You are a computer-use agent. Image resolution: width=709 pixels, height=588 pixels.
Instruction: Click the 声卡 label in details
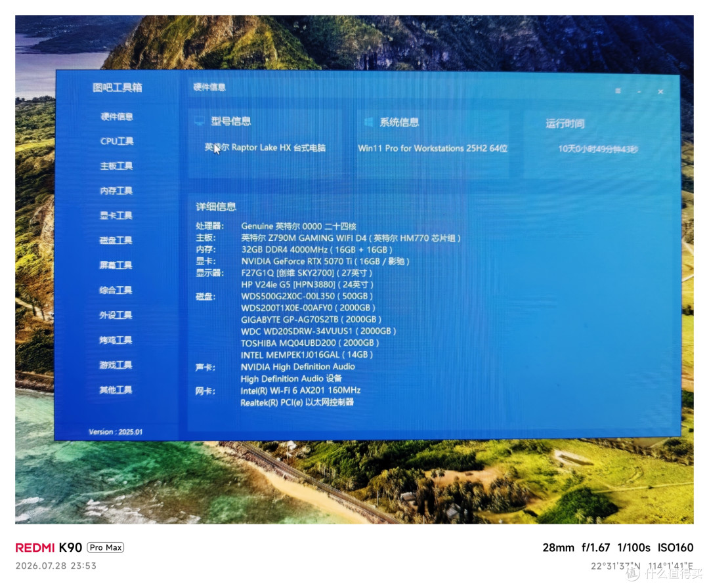point(205,367)
